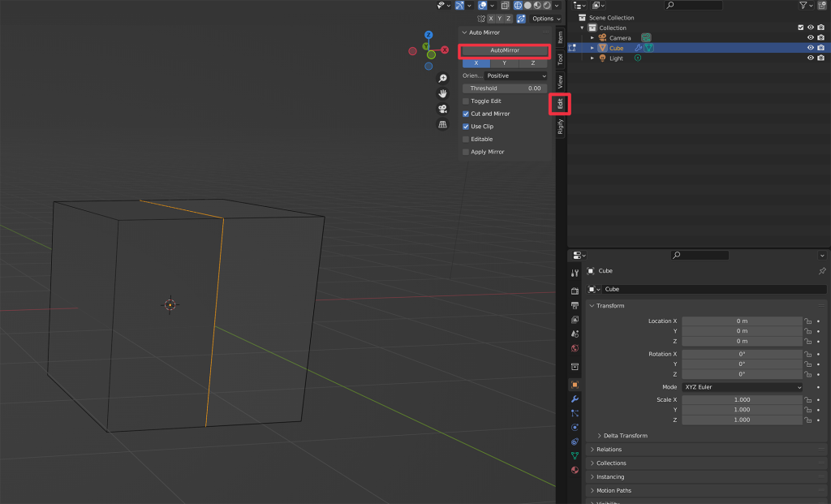Collapse the Auto Mirror panel
The height and width of the screenshot is (504, 831).
(x=464, y=32)
